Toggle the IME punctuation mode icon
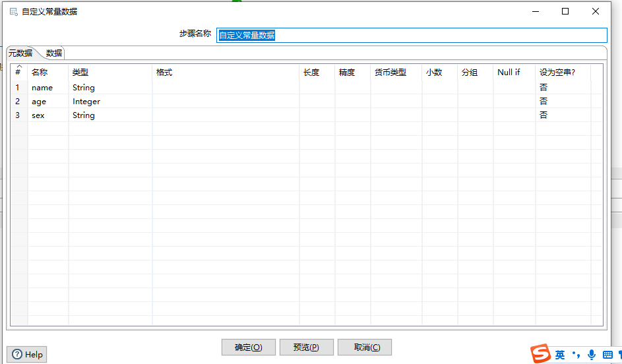Screen dimensions: 622x364 pyautogui.click(x=576, y=355)
